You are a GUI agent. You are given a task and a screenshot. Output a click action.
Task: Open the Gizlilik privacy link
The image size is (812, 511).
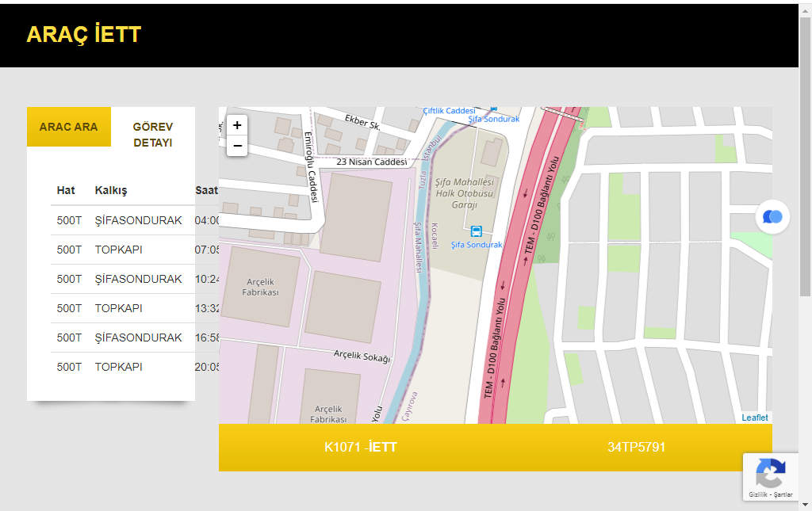coord(758,494)
